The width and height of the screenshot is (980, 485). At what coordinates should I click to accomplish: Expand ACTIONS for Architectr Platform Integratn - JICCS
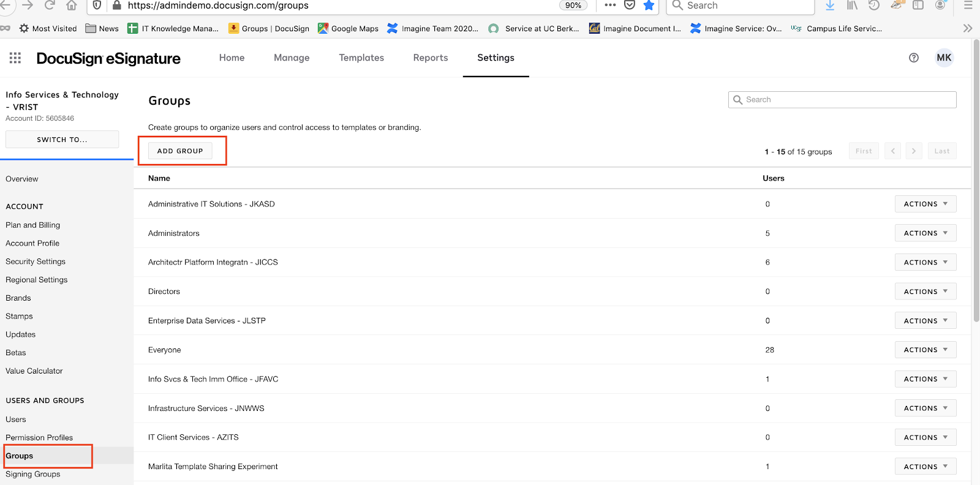925,262
